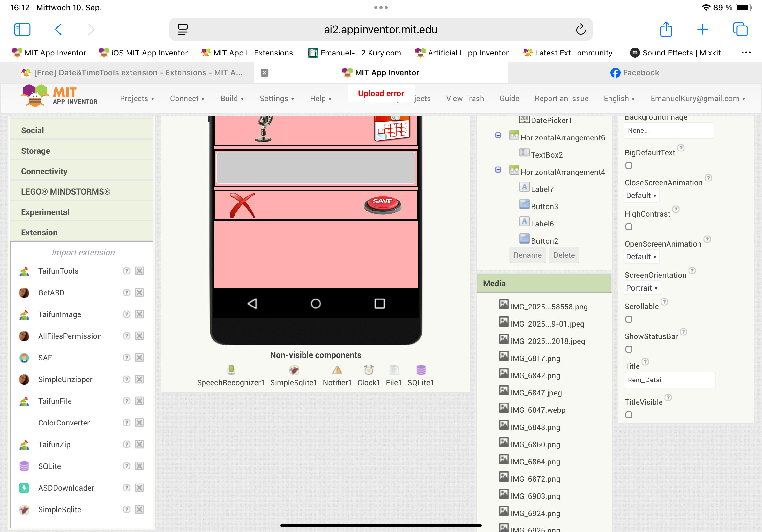Viewport: 762px width, 532px height.
Task: Select the Clock1 alarm clock icon
Action: click(x=368, y=369)
